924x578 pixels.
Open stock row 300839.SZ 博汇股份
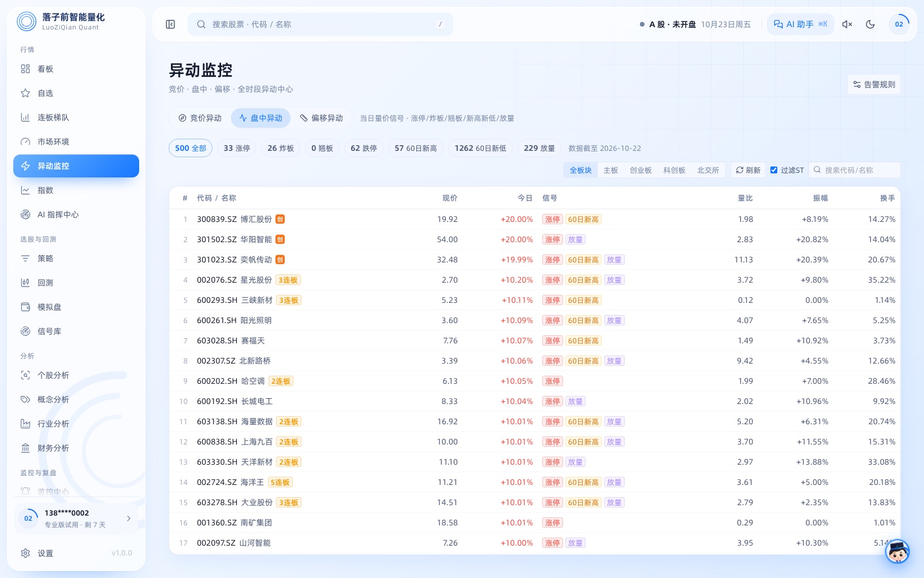click(x=535, y=219)
